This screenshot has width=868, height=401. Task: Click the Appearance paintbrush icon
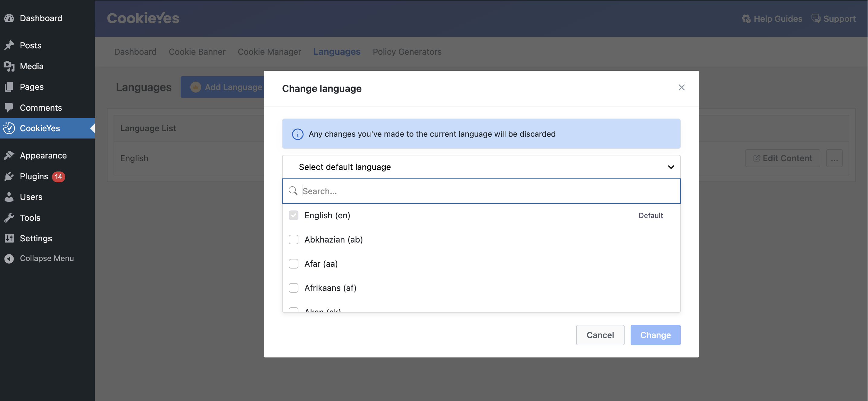pos(9,155)
